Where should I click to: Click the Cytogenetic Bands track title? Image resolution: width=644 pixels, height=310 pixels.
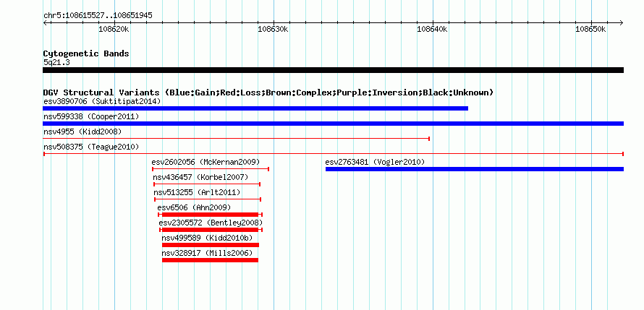pos(86,53)
